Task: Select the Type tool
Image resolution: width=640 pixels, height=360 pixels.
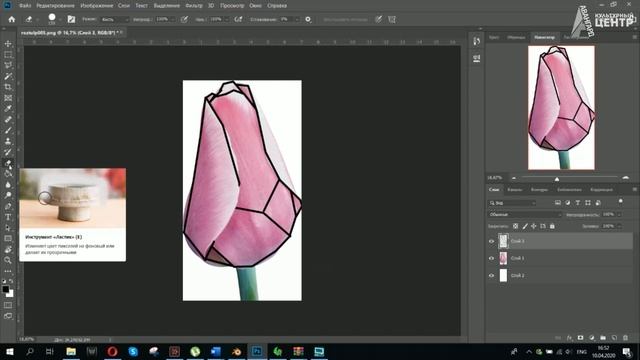Action: tap(8, 217)
